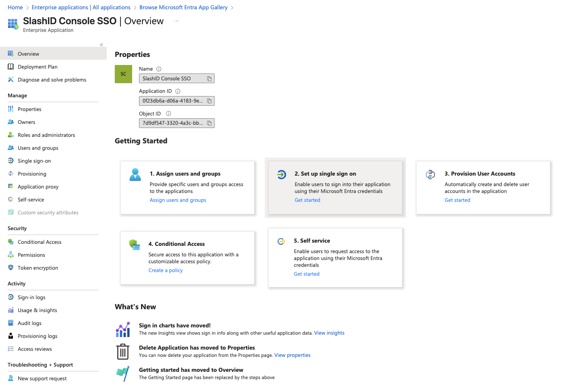The image size is (573, 392).
Task: Show info tooltip next to Object ID
Action: click(169, 114)
